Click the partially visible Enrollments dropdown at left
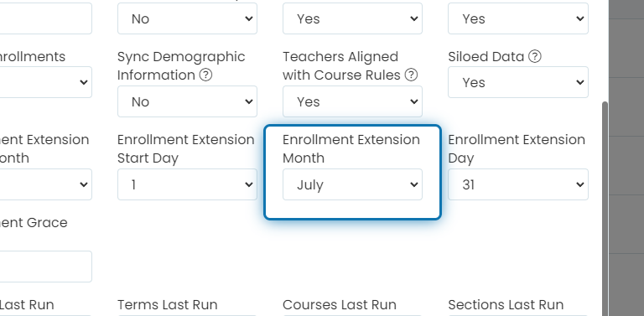The width and height of the screenshot is (644, 316). (x=45, y=82)
